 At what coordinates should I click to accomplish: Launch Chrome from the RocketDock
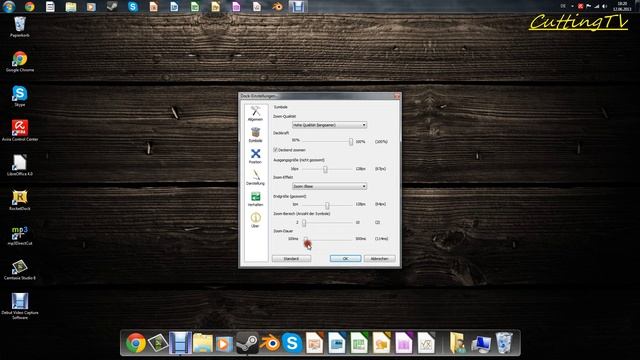(x=136, y=342)
